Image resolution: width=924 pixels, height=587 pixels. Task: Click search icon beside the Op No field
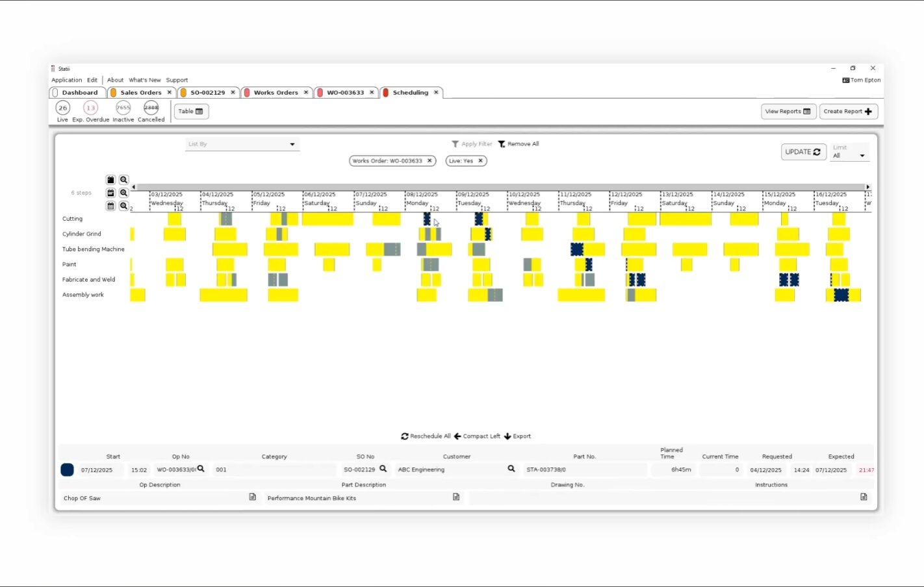(x=201, y=469)
